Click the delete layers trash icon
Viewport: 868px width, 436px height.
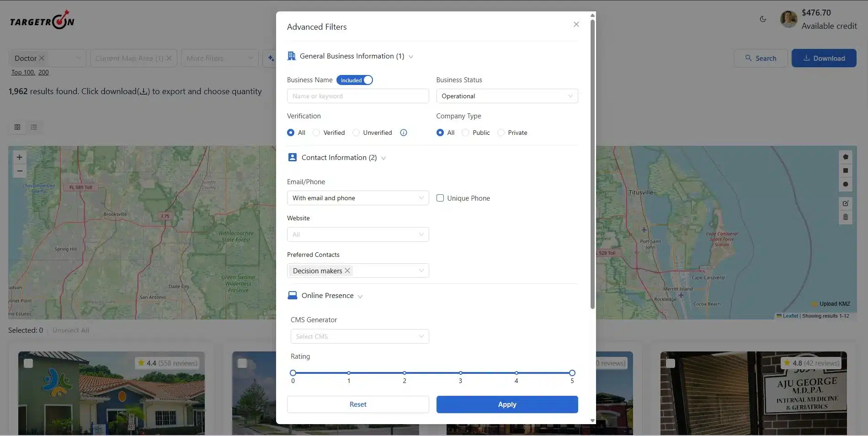[845, 217]
